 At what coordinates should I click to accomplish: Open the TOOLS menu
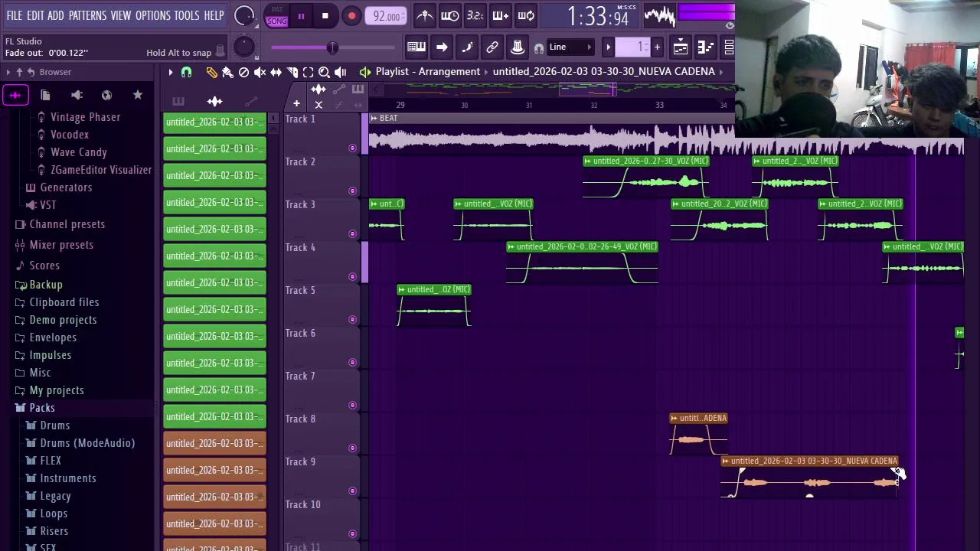click(x=186, y=15)
